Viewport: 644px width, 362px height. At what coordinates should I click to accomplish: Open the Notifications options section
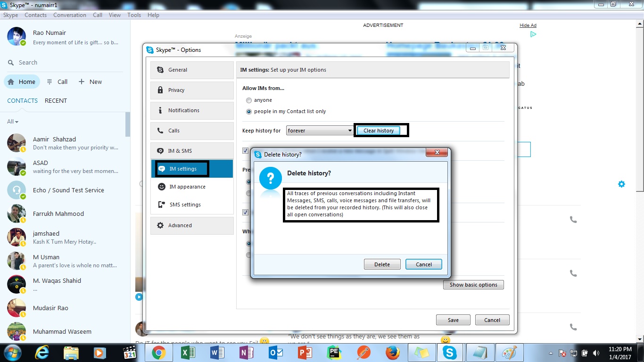pos(192,110)
